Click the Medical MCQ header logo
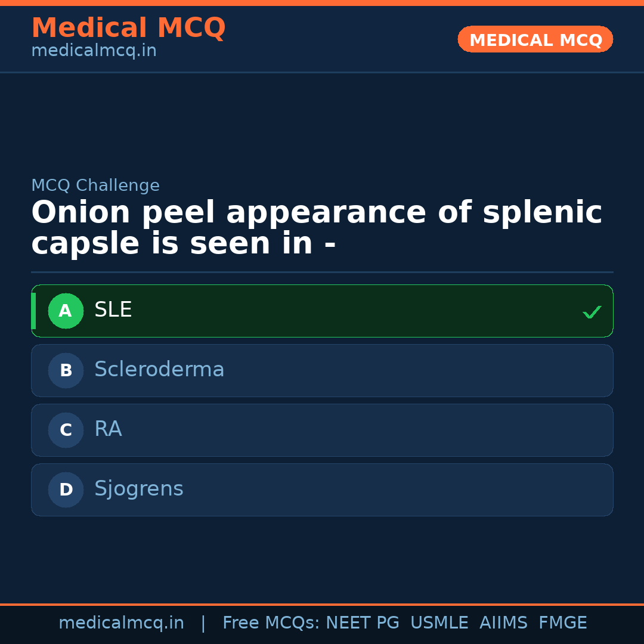644x644 pixels. (128, 28)
